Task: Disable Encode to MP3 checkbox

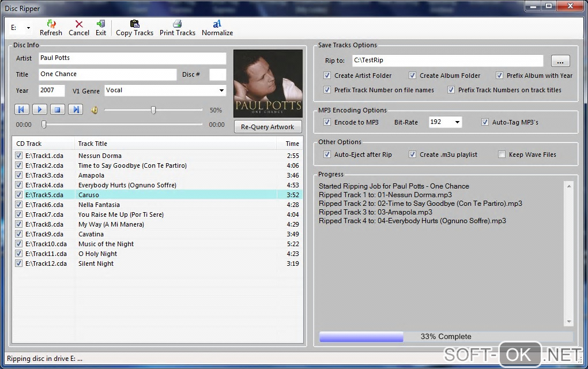Action: [327, 122]
